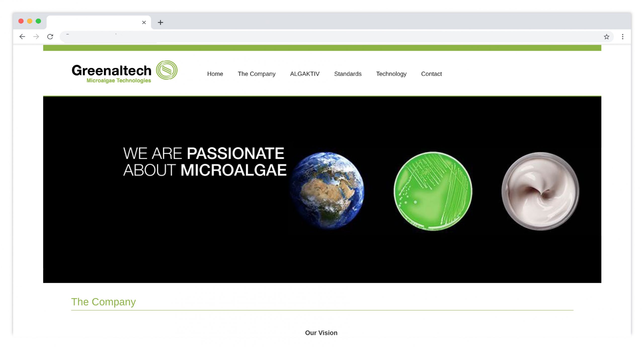Navigate to the Technology page

391,74
